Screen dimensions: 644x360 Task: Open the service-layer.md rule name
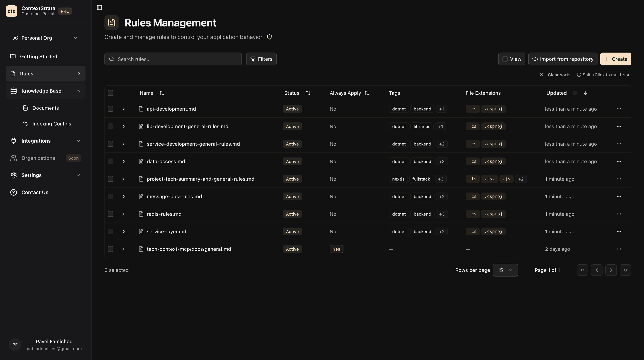(167, 232)
